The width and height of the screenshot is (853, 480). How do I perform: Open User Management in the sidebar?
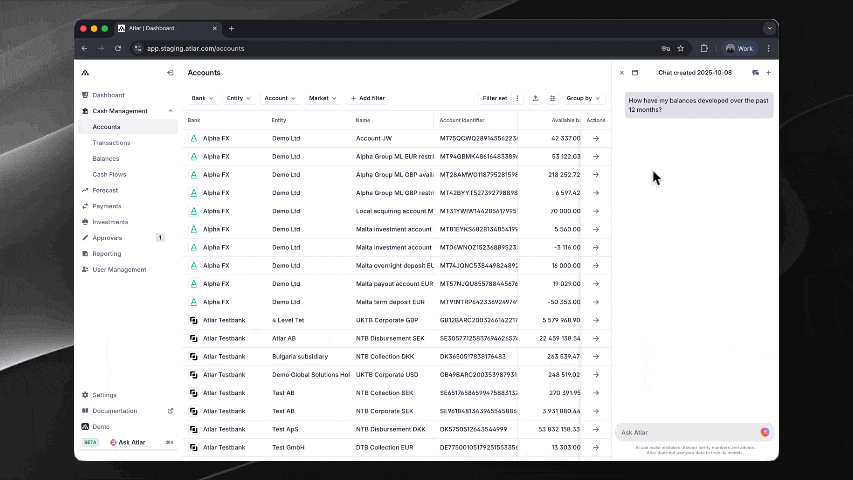point(119,269)
